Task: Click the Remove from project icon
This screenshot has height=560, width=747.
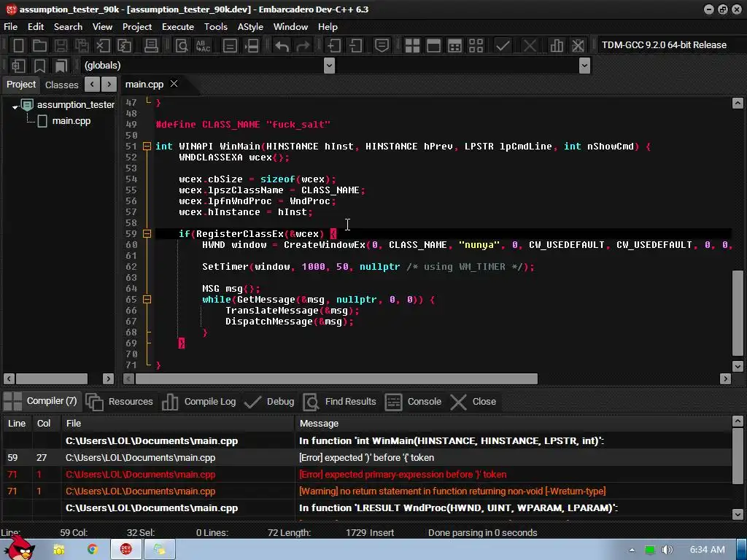Action: pyautogui.click(x=355, y=46)
